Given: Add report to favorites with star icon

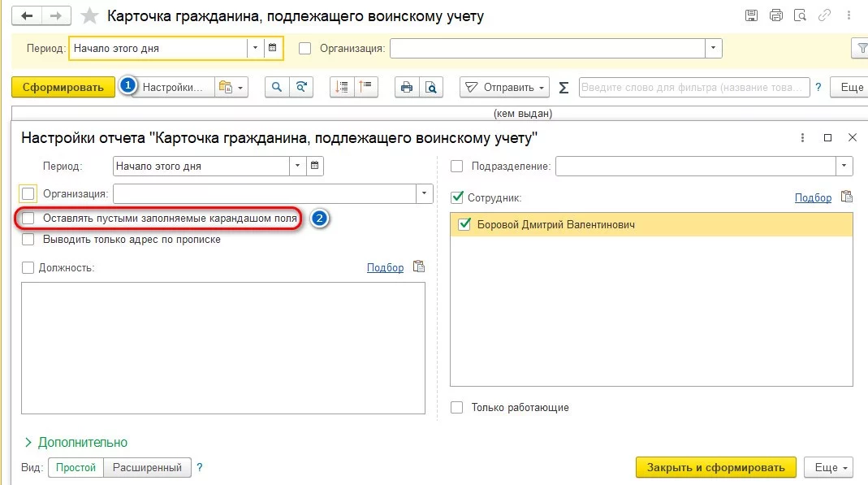Looking at the screenshot, I should 89,16.
